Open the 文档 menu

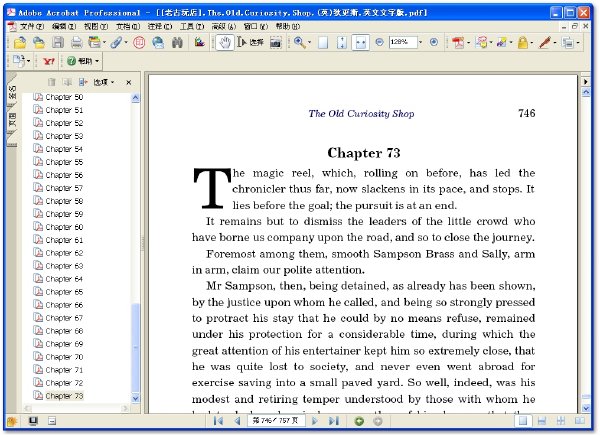coord(128,26)
